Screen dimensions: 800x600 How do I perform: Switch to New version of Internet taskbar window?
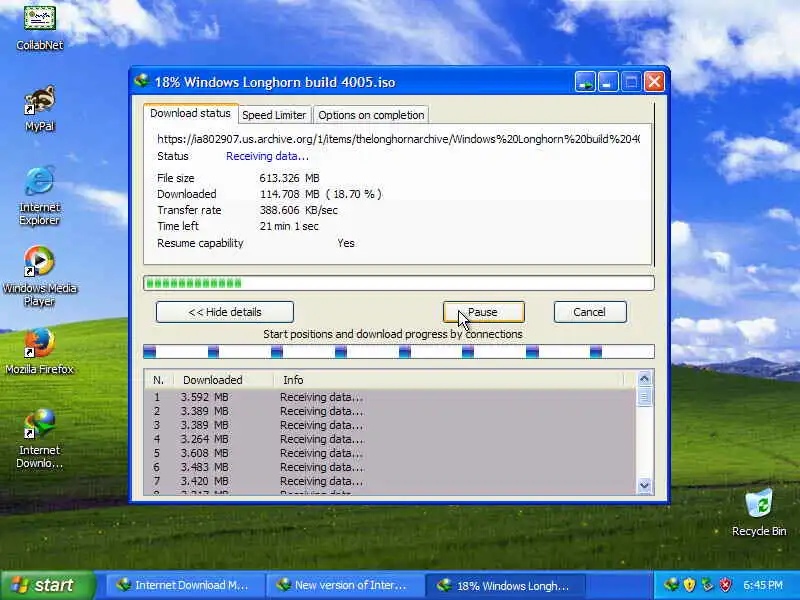coord(343,585)
